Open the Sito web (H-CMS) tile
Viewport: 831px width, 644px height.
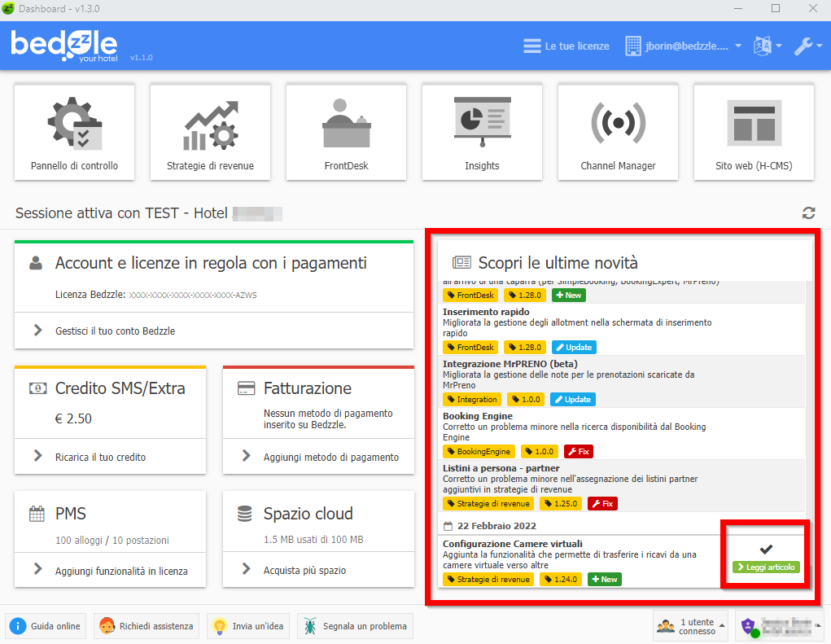tap(754, 132)
